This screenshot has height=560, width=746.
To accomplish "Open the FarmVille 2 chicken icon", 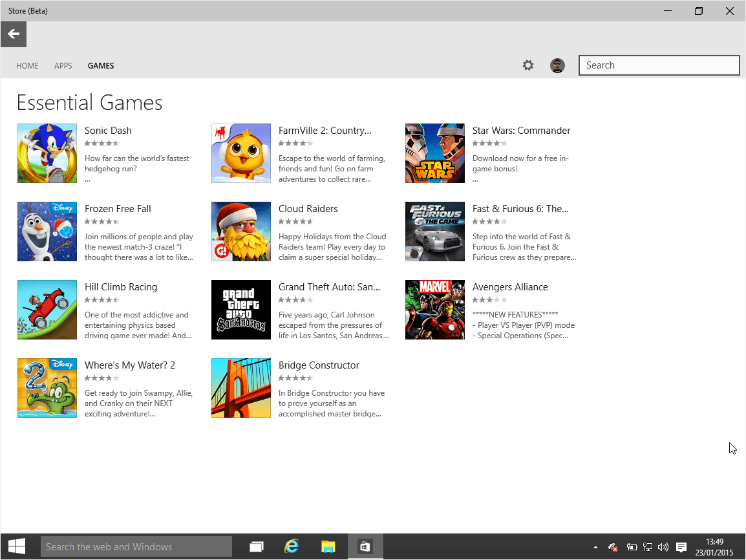I will (x=241, y=153).
